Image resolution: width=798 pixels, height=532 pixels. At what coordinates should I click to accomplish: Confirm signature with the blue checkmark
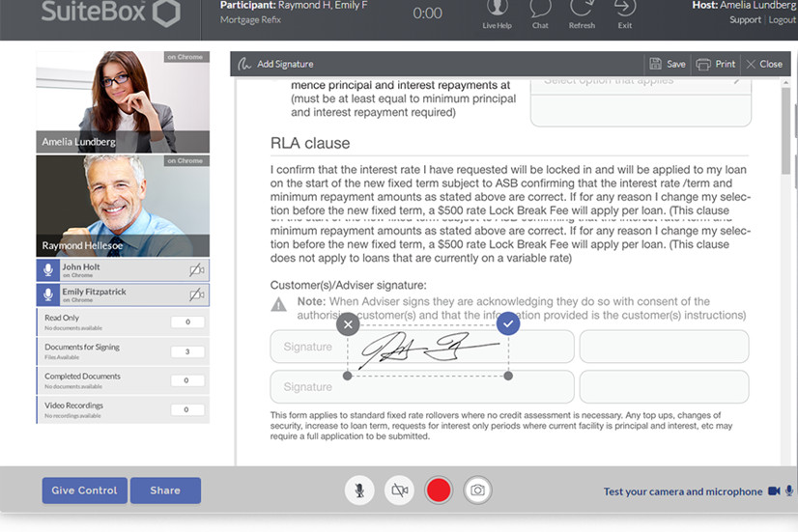tap(508, 323)
